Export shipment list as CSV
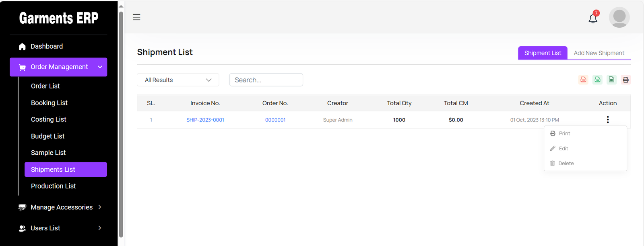This screenshot has height=246, width=644. coord(597,80)
